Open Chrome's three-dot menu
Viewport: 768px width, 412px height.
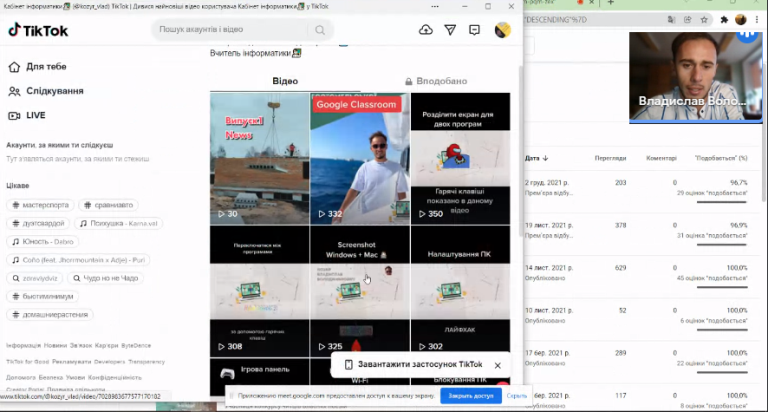tap(758, 20)
